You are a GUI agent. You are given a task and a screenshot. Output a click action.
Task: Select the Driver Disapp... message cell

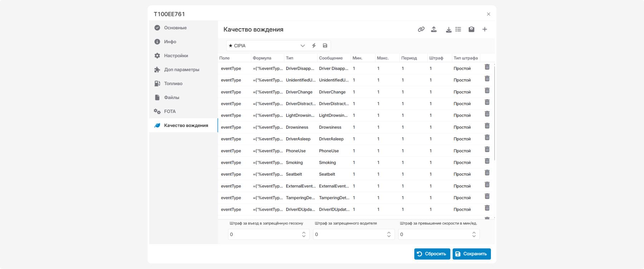coord(333,68)
